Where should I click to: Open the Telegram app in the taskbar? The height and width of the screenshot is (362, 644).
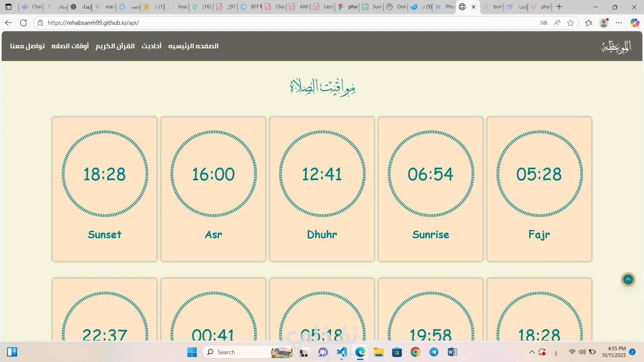tap(434, 352)
